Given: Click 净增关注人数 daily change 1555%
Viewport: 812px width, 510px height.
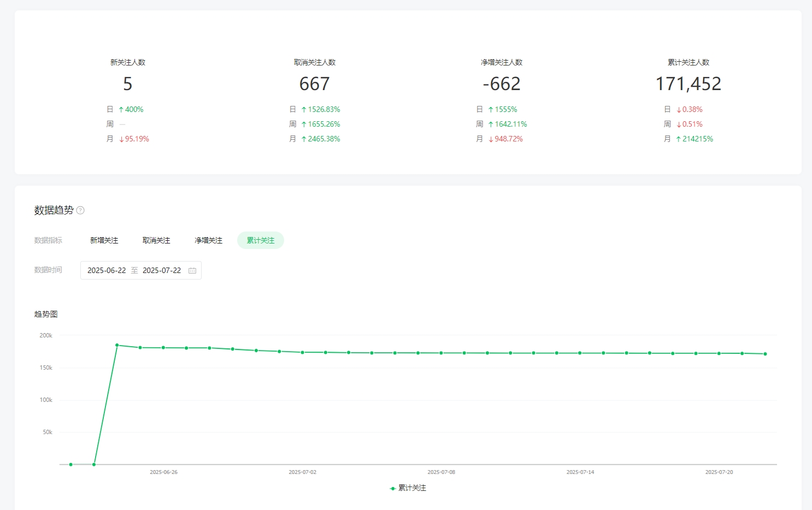Looking at the screenshot, I should click(x=503, y=110).
